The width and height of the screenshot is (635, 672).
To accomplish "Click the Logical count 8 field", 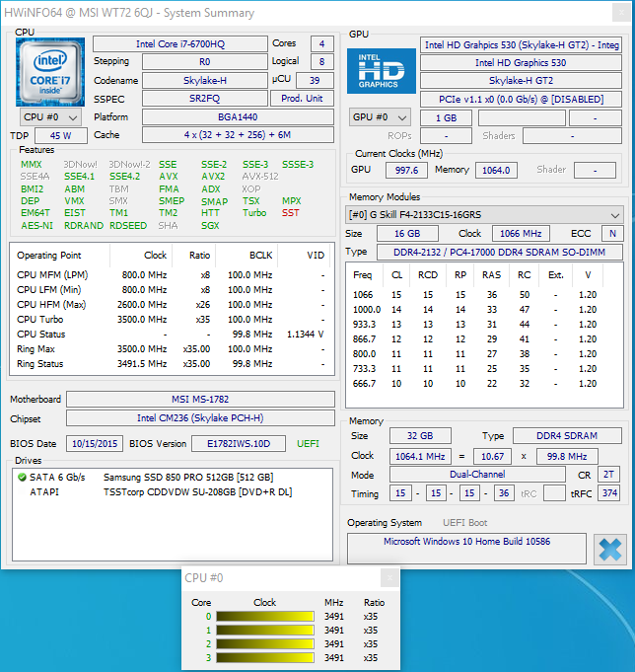I will tap(321, 62).
